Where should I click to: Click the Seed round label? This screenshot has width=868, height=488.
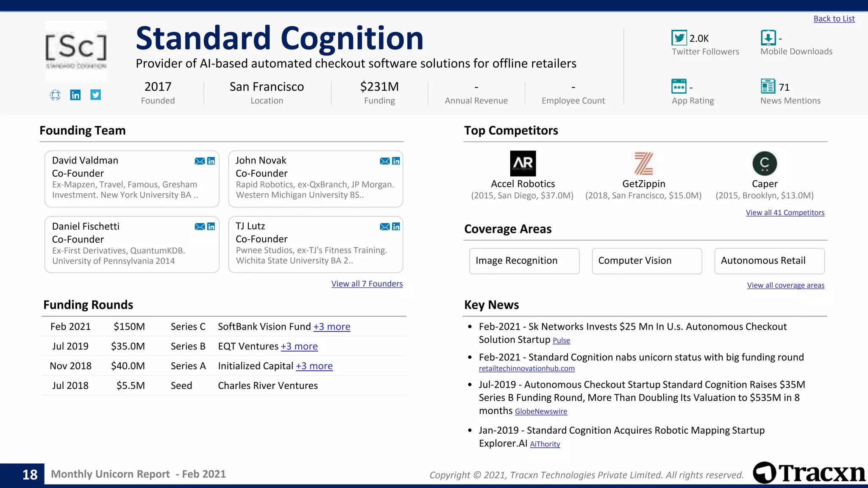coord(181,385)
